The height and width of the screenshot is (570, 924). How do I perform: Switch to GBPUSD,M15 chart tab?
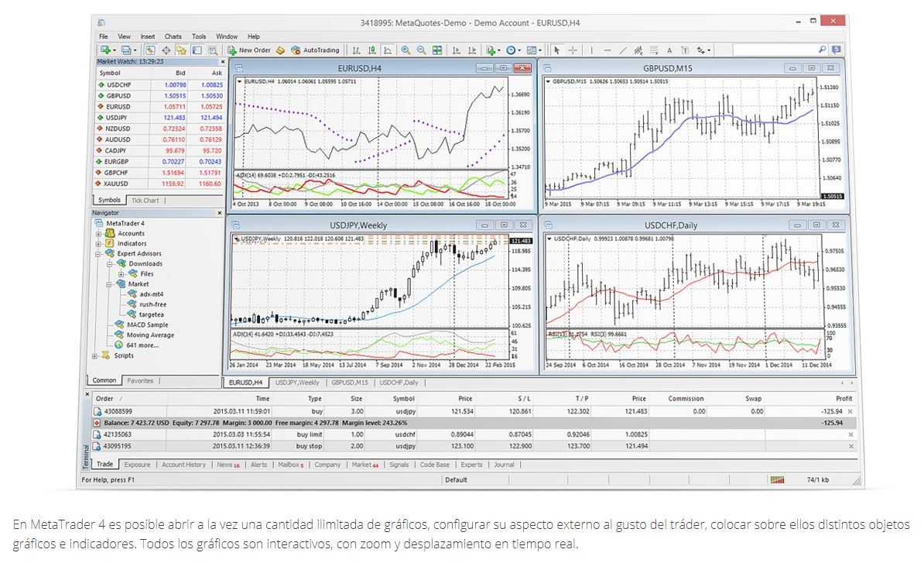pyautogui.click(x=349, y=383)
